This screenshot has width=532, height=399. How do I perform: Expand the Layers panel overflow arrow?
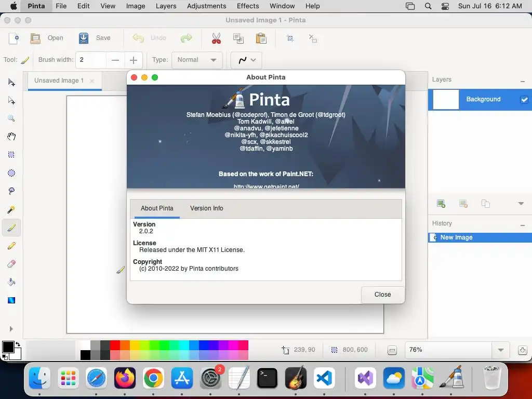pos(521,204)
